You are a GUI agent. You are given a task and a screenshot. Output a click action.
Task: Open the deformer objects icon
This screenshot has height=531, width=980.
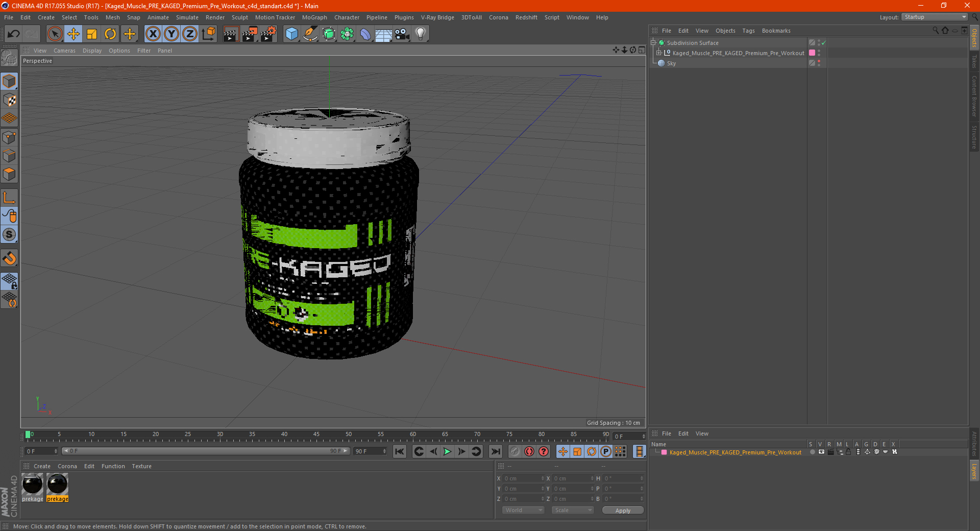(x=365, y=34)
